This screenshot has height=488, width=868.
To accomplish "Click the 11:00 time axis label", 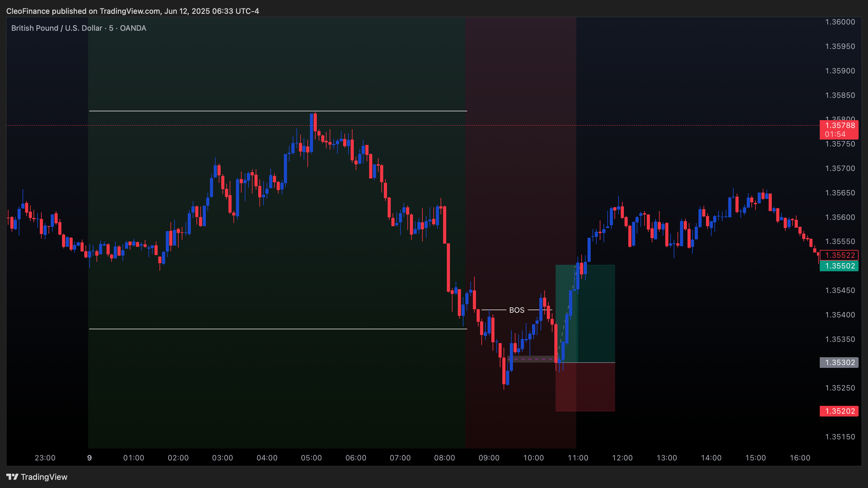I will [578, 458].
